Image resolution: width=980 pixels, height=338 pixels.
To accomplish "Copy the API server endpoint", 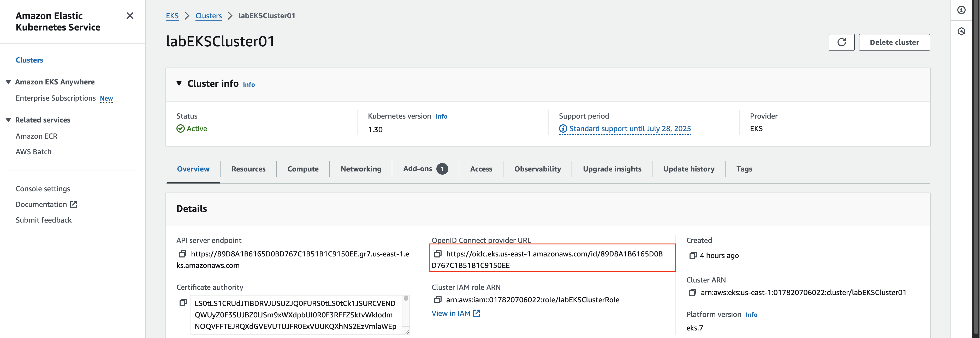I will point(183,254).
